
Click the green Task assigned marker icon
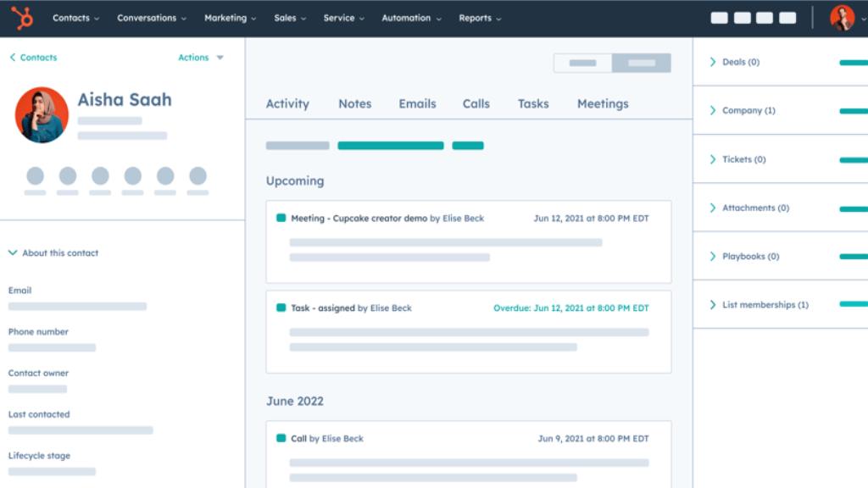pos(281,308)
